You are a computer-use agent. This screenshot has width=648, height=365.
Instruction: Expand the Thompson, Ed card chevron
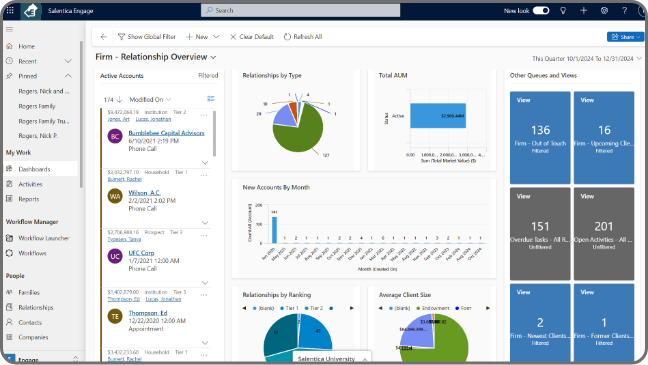[x=205, y=343]
